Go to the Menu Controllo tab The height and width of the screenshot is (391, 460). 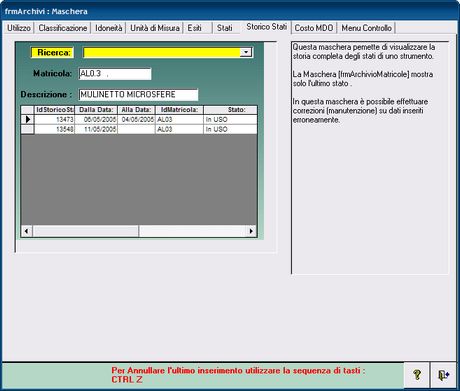pyautogui.click(x=366, y=28)
